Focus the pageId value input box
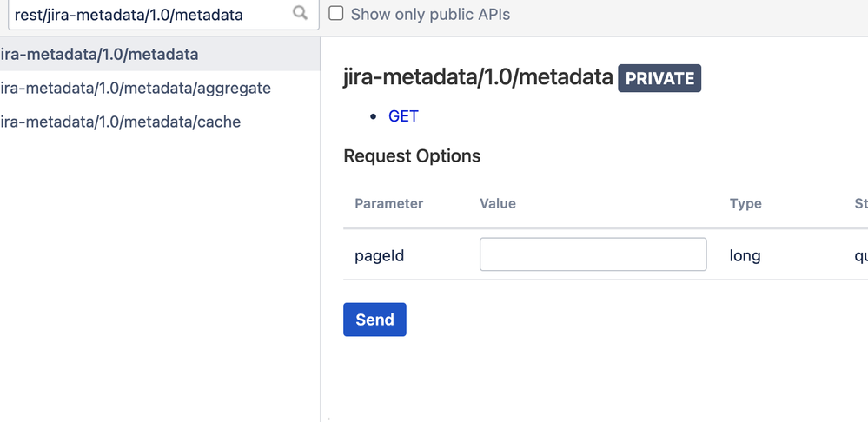The height and width of the screenshot is (422, 868). point(593,255)
